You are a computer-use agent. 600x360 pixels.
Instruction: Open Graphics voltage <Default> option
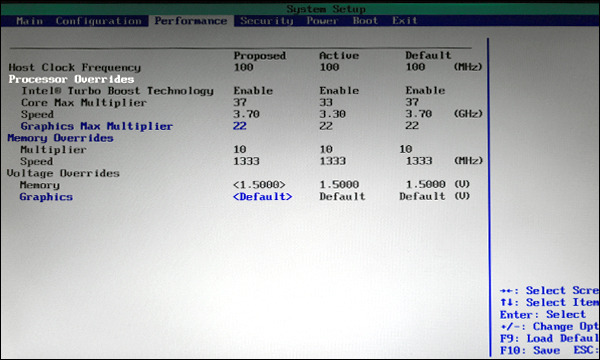pos(262,197)
